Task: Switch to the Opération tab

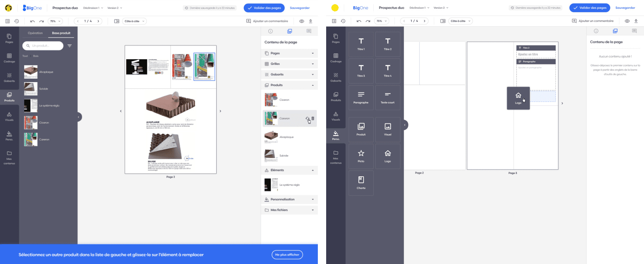Action: (35, 33)
